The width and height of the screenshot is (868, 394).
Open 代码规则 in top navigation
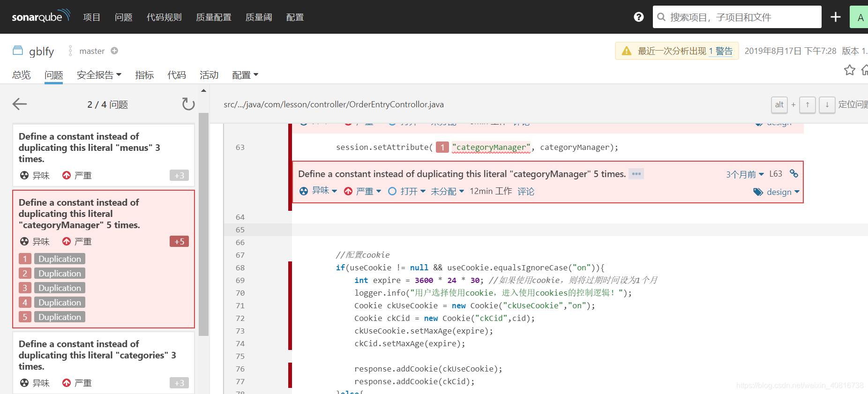point(164,17)
